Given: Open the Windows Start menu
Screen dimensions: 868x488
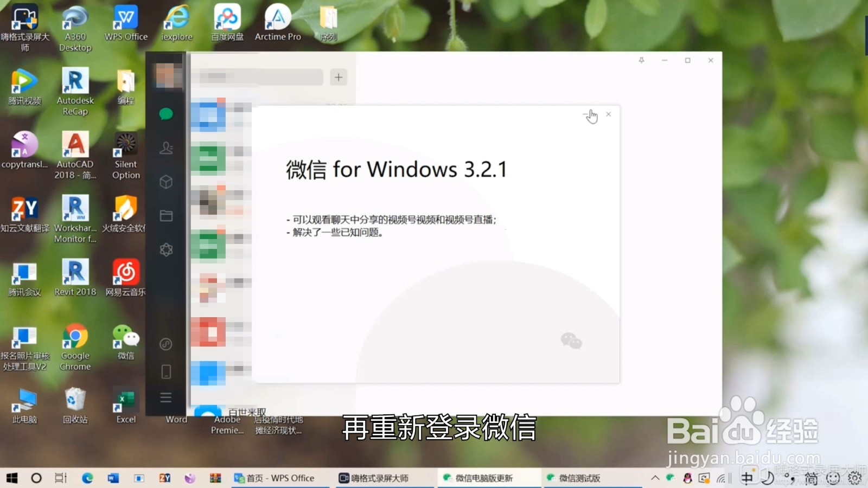Looking at the screenshot, I should point(11,478).
